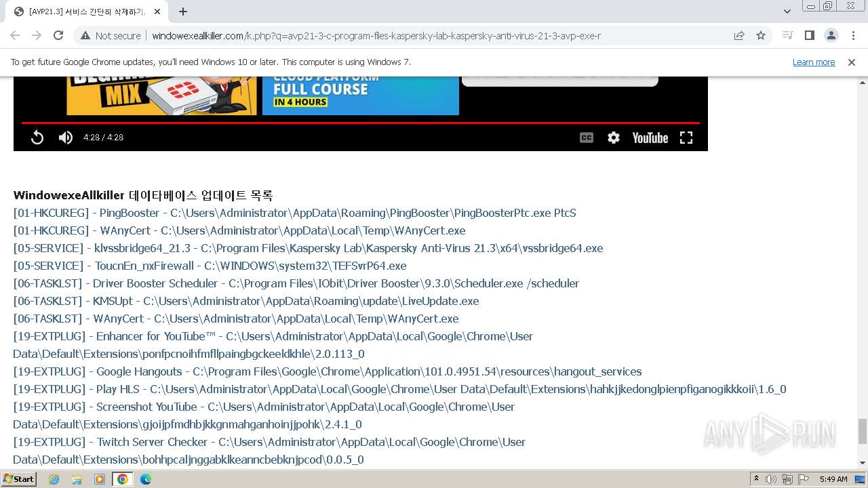
Task: Open YouTube player settings gear
Action: pos(614,138)
